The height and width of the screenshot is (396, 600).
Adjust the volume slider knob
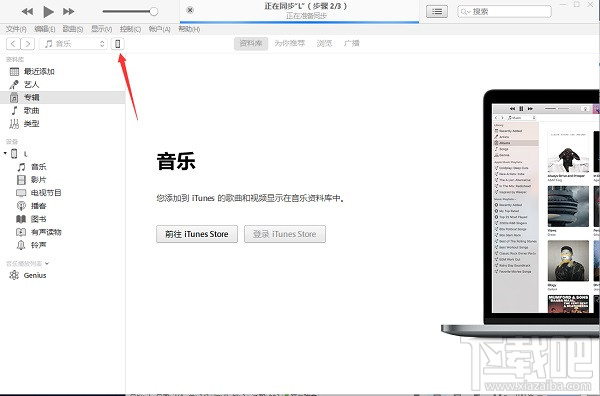point(154,11)
